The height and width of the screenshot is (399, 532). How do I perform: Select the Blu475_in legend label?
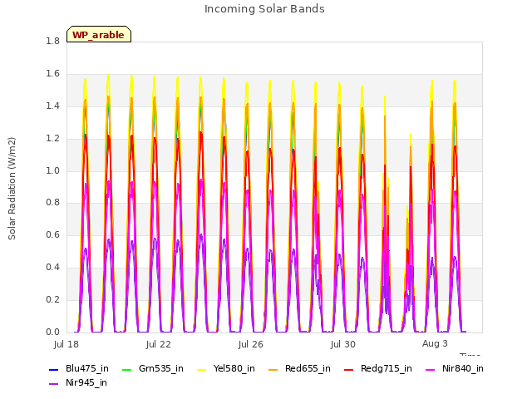[87, 369]
